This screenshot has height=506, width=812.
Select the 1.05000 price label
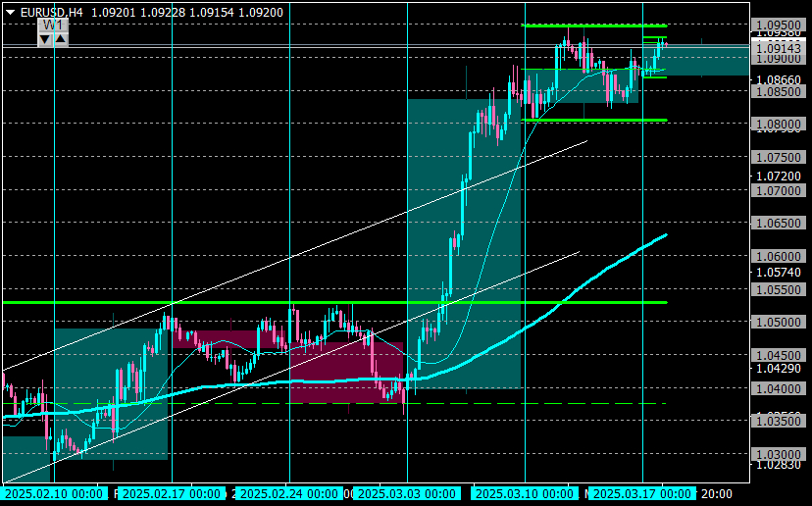[779, 323]
